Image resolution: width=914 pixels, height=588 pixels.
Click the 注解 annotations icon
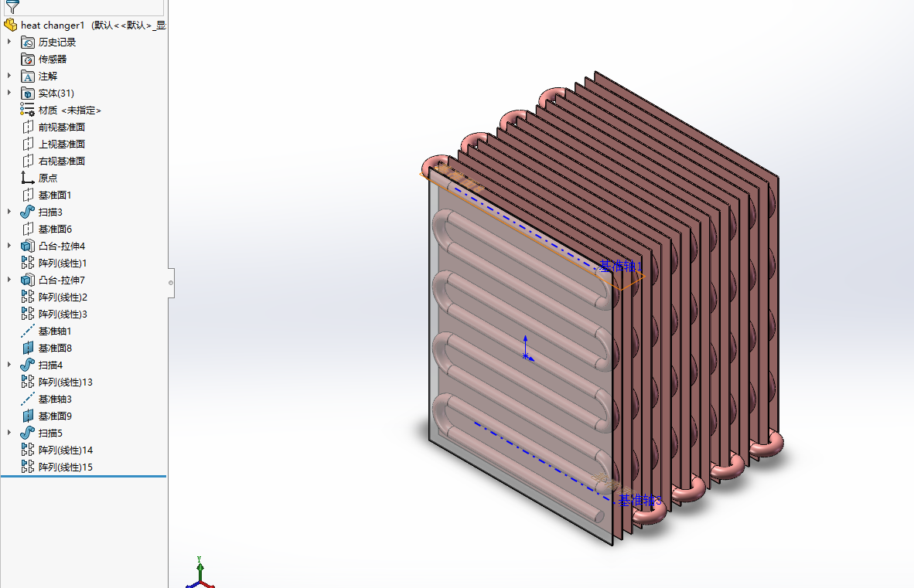(27, 76)
